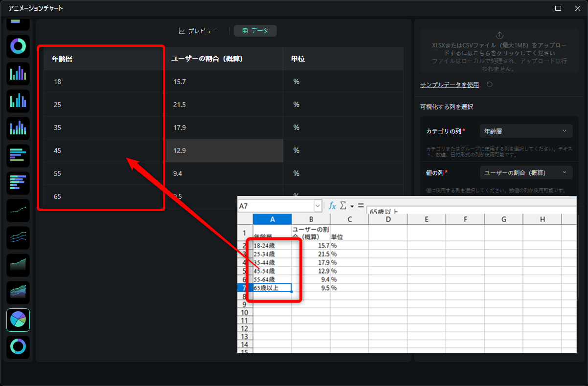Select the 12.9 cell in data table
Viewport: 588px width, 386px height.
[224, 150]
